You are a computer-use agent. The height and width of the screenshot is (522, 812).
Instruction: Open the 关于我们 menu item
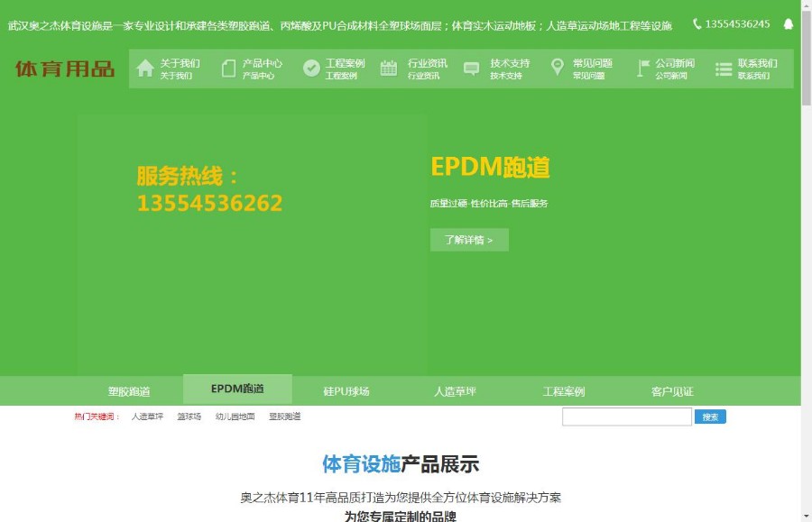pos(180,69)
